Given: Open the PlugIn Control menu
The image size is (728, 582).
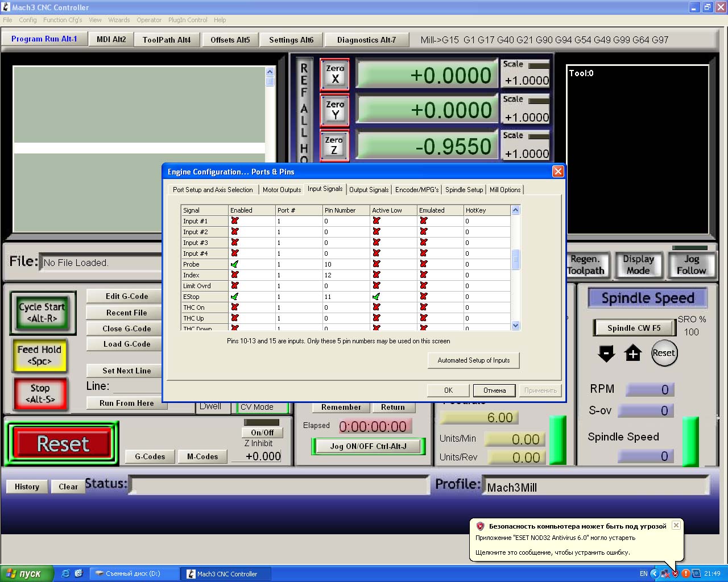Looking at the screenshot, I should pos(188,20).
